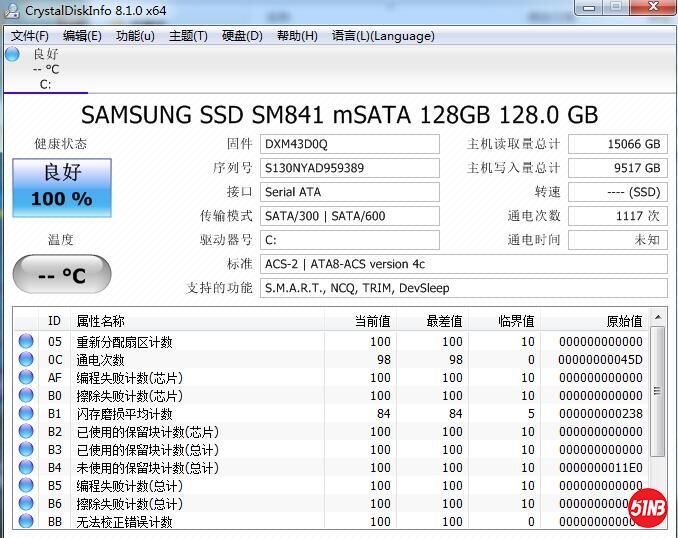Viewport: 678px width, 538px height.
Task: Click the CrystalDiskInfo app icon in title bar
Action: [10, 10]
